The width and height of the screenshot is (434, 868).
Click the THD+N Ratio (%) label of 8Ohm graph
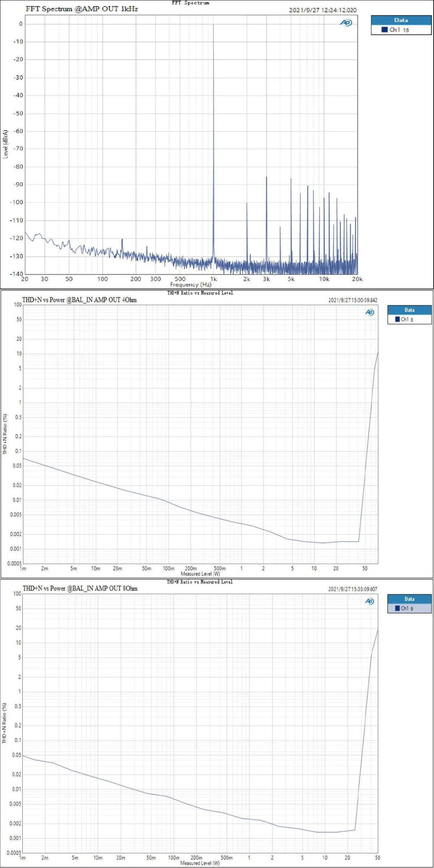point(5,723)
